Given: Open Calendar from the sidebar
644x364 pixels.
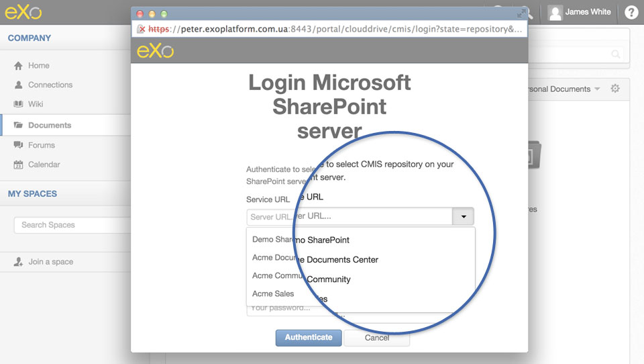Looking at the screenshot, I should click(x=44, y=165).
